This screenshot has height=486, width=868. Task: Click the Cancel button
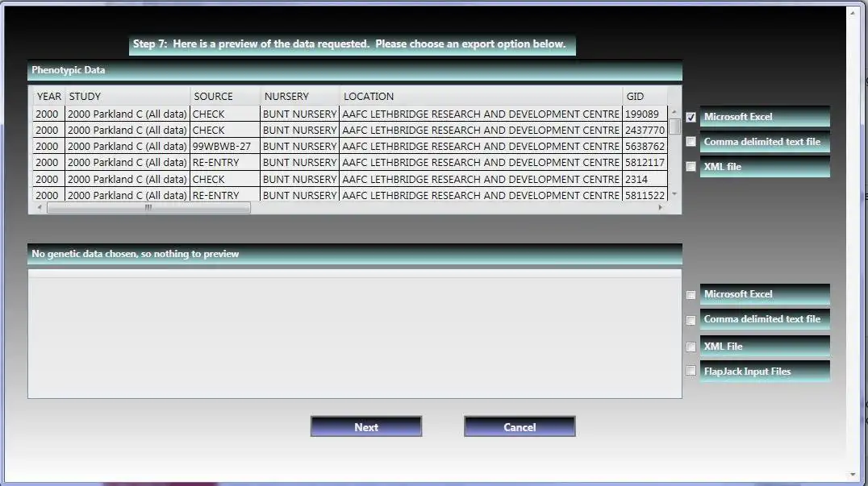(x=520, y=426)
